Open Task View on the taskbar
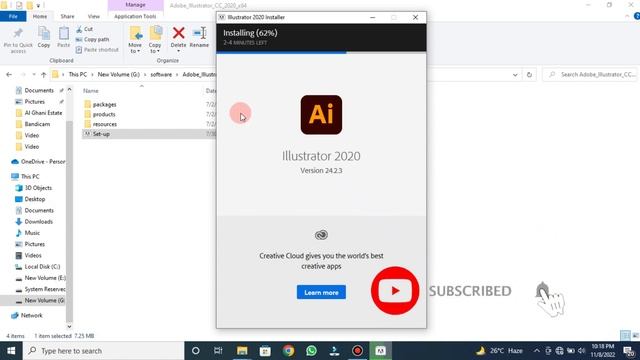 click(x=218, y=351)
